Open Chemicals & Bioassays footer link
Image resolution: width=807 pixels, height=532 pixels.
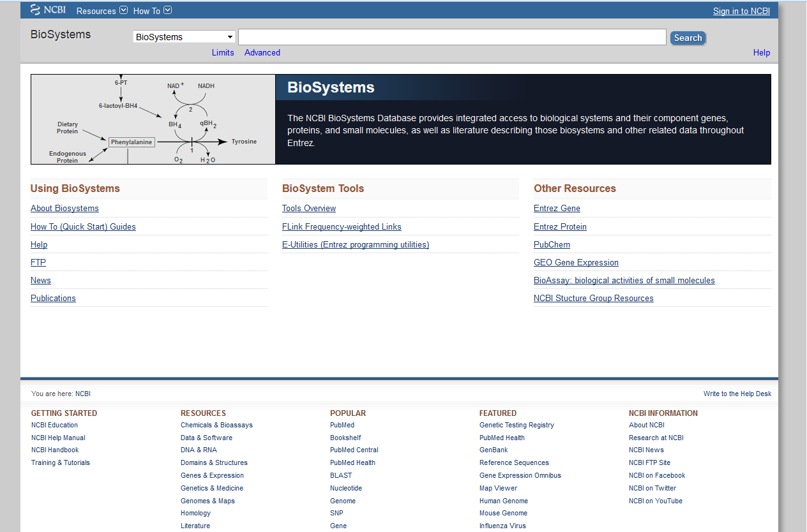pyautogui.click(x=216, y=425)
